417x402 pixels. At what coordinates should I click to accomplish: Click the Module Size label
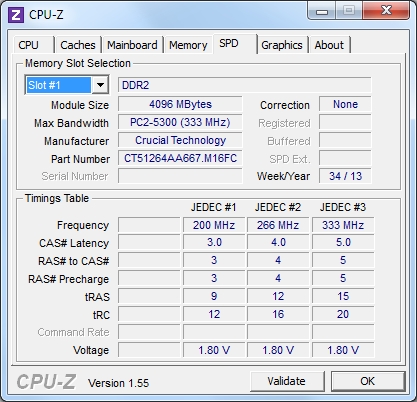click(80, 105)
